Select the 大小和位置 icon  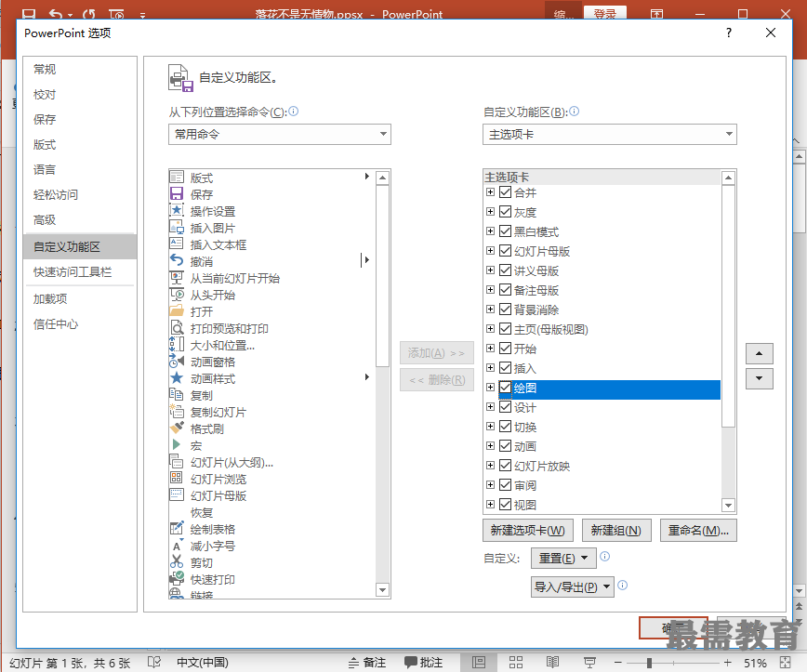tap(177, 345)
